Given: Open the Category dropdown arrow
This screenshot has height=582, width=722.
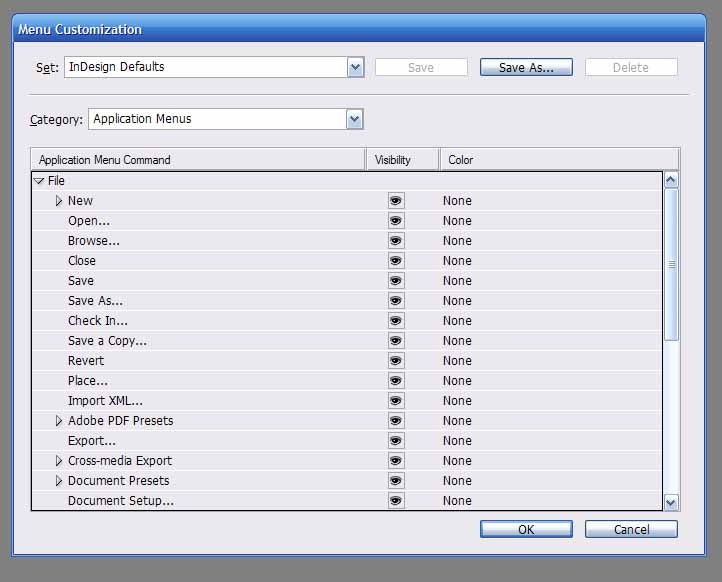Looking at the screenshot, I should point(355,119).
